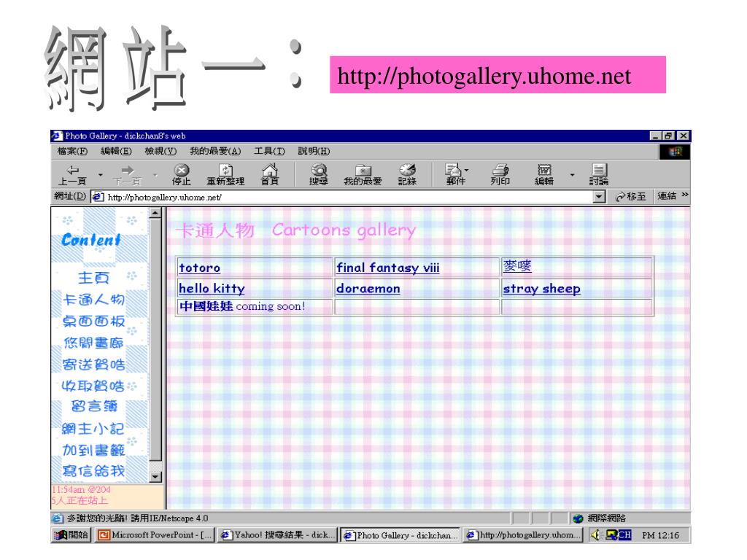The height and width of the screenshot is (560, 747).
Task: Open the 編輯(E) Edit menu
Action: 116,151
